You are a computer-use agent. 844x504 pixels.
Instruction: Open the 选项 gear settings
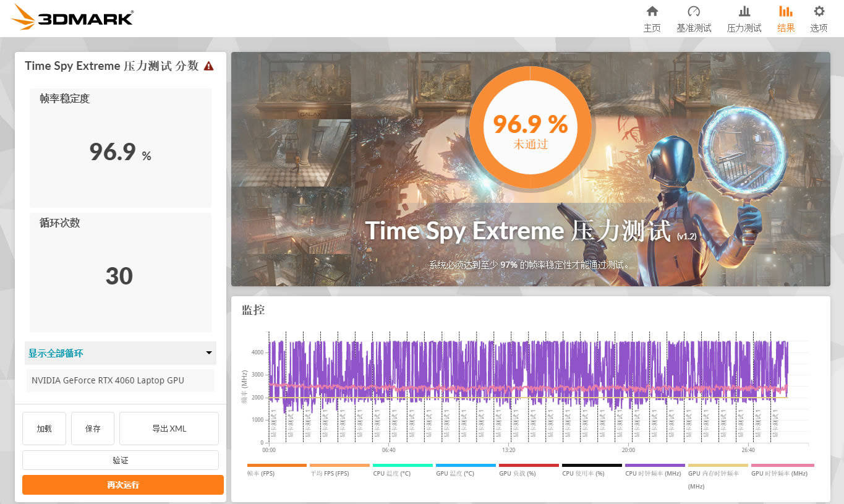click(819, 11)
